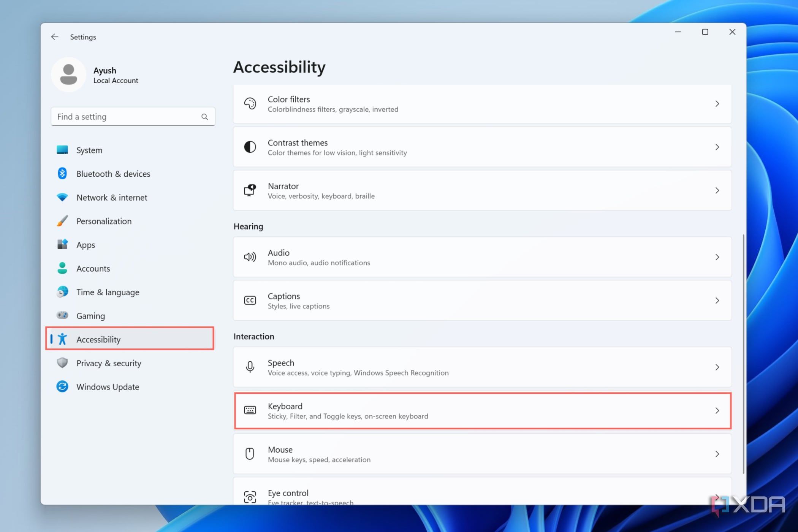The width and height of the screenshot is (798, 532).
Task: Click the Windows Update icon
Action: (62, 386)
